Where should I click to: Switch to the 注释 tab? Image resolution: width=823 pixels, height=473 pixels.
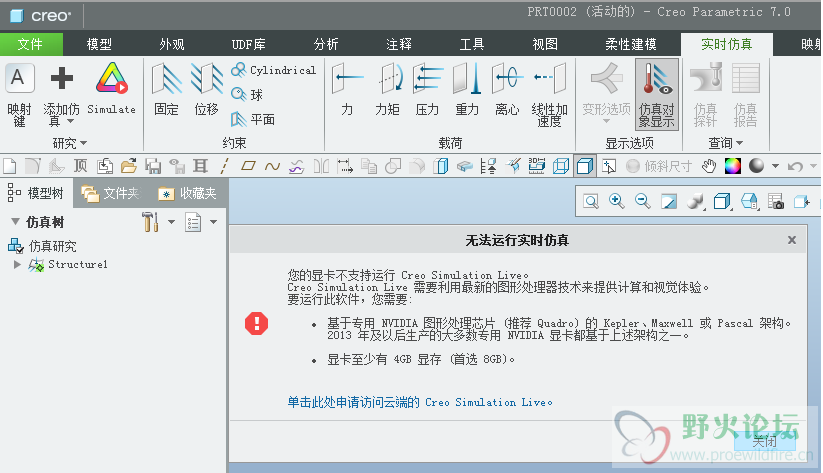coord(399,44)
